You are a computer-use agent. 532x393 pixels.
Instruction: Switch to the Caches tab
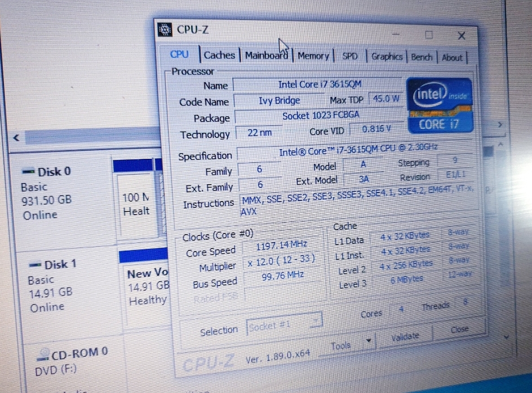(x=219, y=55)
